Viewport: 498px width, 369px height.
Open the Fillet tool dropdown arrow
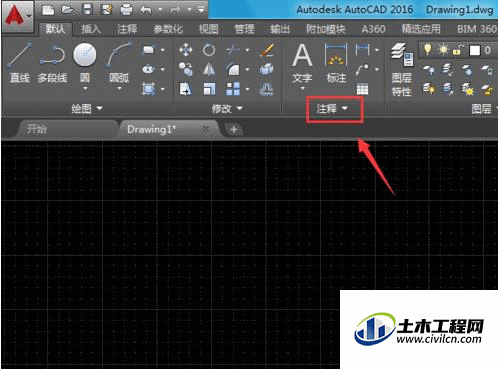tap(247, 70)
